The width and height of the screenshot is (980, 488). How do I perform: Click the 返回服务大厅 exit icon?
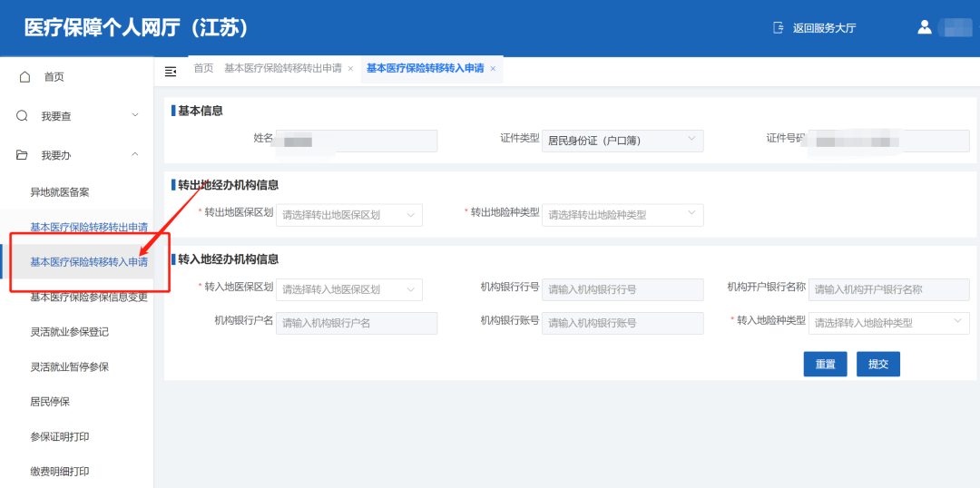click(x=778, y=28)
